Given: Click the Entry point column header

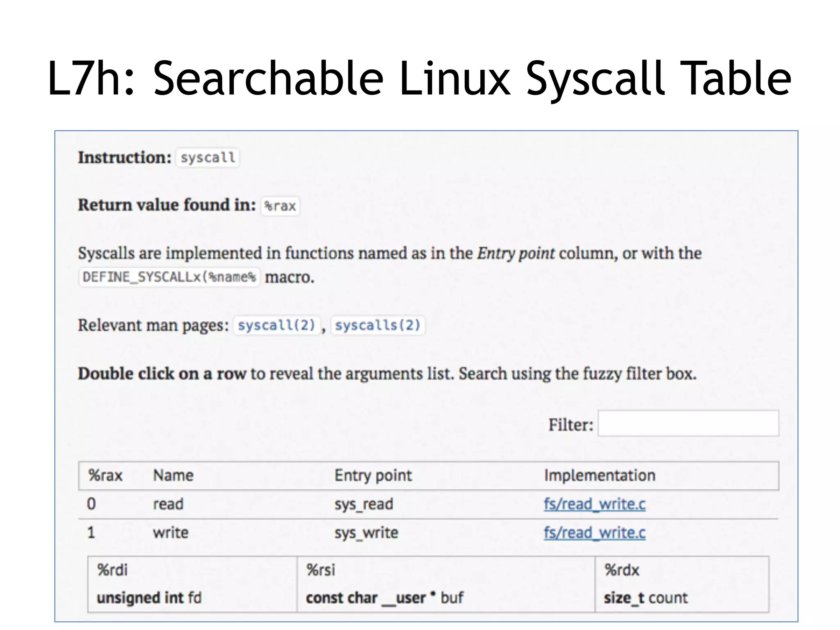Looking at the screenshot, I should tap(373, 475).
